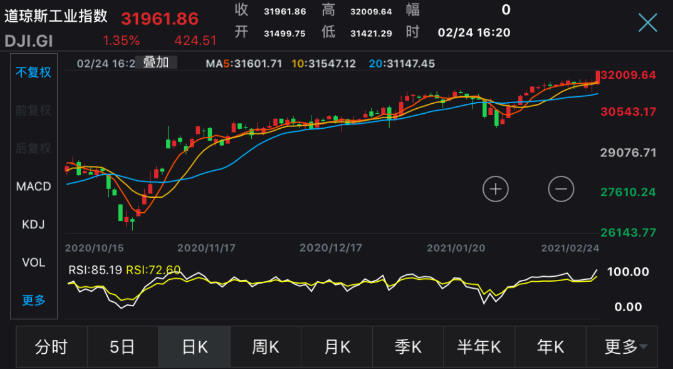Switch to 年K tab

click(x=550, y=346)
